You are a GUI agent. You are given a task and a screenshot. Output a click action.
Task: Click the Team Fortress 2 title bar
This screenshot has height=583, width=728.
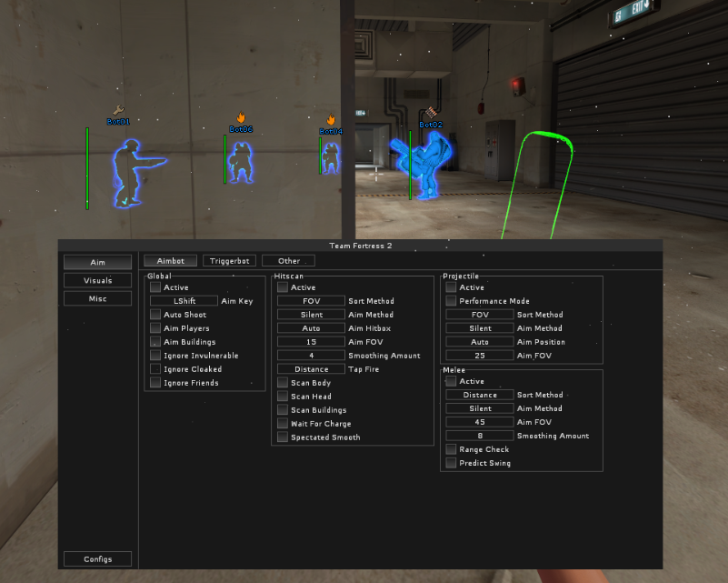[x=360, y=246]
